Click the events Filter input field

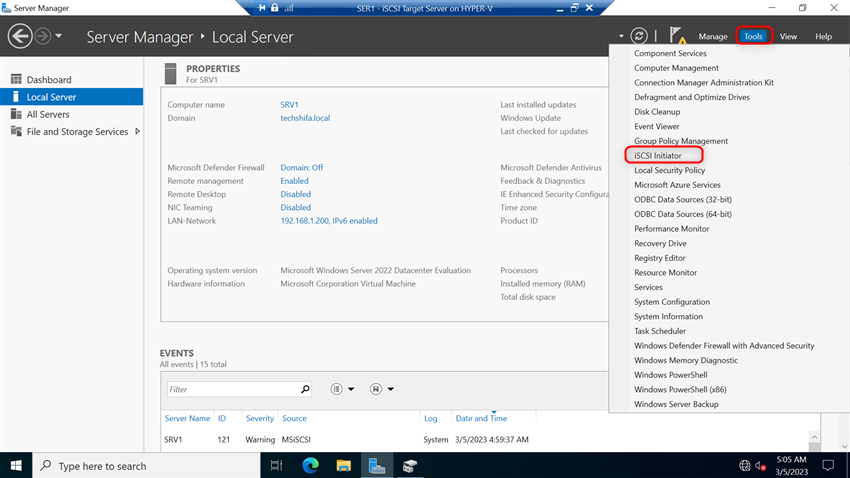(233, 389)
